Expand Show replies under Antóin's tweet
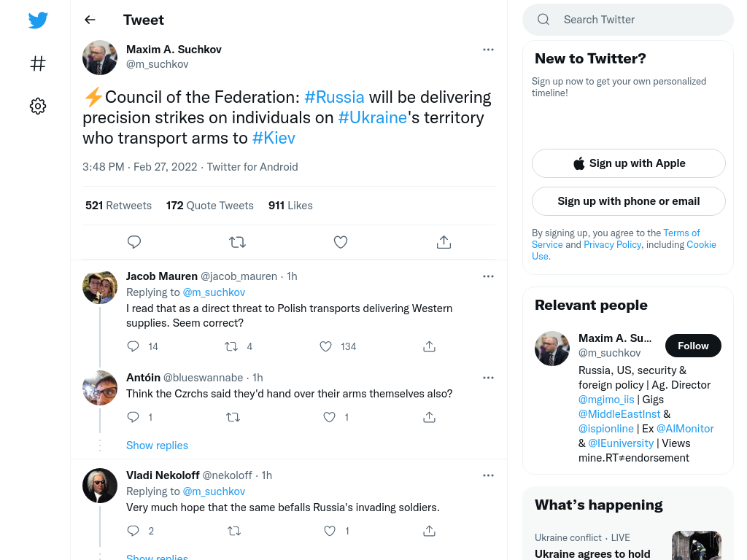747x560 pixels. (x=158, y=446)
